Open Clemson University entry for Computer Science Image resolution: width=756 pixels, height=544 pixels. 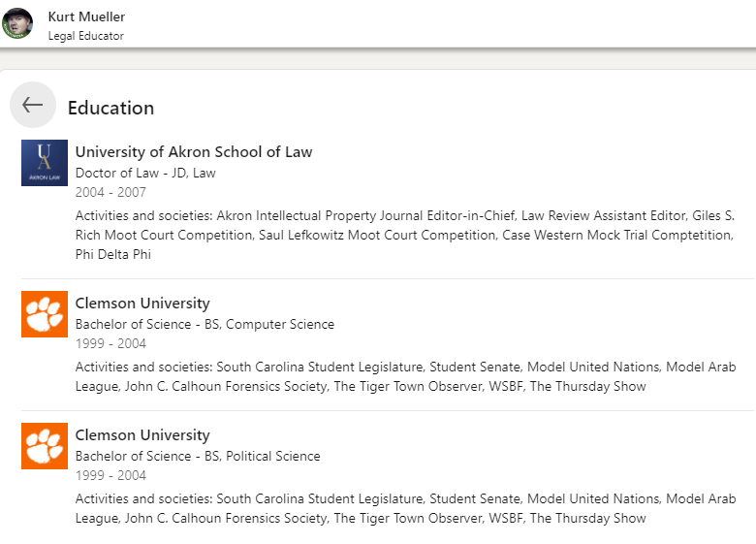click(142, 304)
